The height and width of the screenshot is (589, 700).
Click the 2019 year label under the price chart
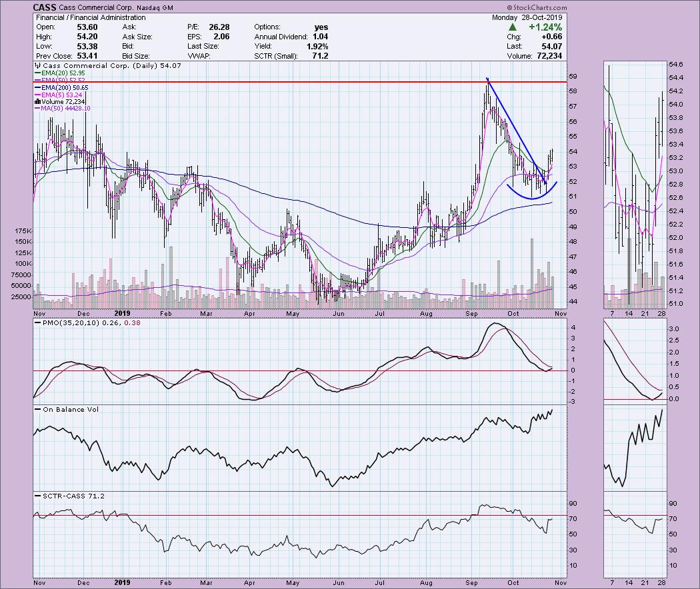[122, 313]
